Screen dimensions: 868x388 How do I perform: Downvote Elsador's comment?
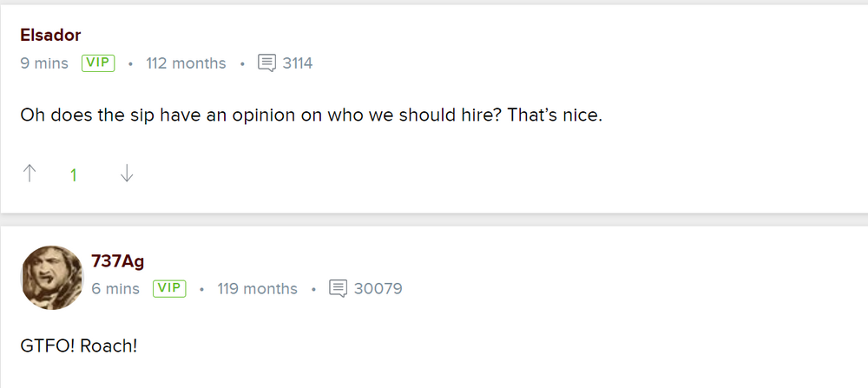(127, 174)
